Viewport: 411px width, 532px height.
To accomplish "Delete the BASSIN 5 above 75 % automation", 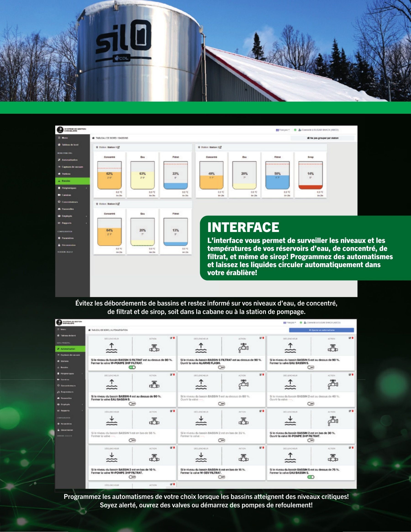I will point(353,448).
